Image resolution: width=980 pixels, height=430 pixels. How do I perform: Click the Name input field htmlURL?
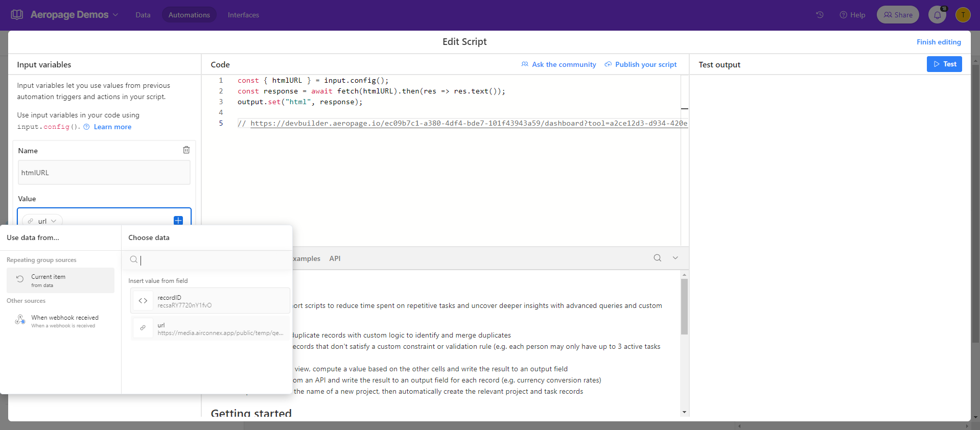104,173
